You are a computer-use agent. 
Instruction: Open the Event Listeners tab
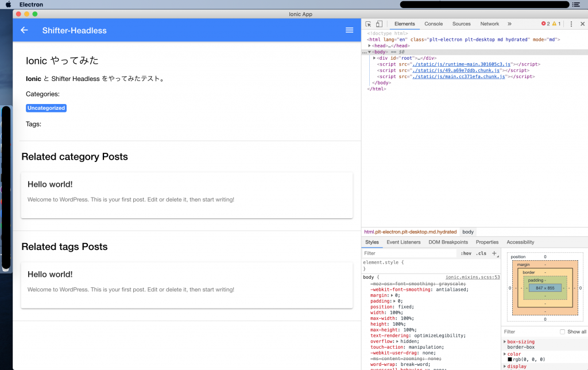click(x=404, y=242)
